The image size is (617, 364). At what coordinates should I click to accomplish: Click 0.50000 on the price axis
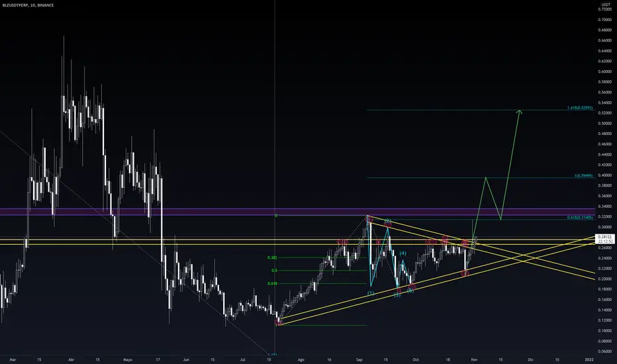tap(604, 124)
